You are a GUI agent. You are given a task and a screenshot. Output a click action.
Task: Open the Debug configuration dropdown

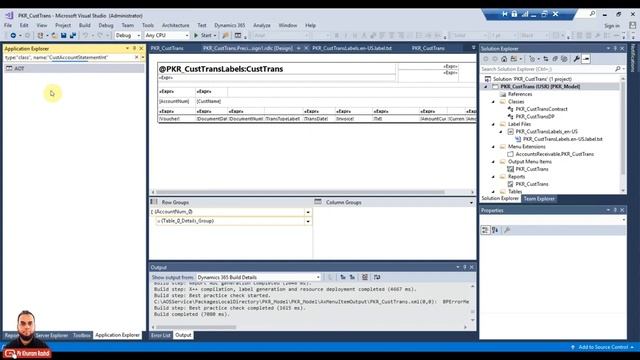[x=127, y=36]
